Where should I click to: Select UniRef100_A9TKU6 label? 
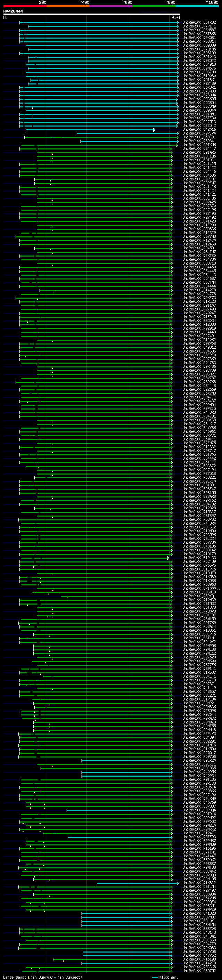pyautogui.click(x=199, y=145)
